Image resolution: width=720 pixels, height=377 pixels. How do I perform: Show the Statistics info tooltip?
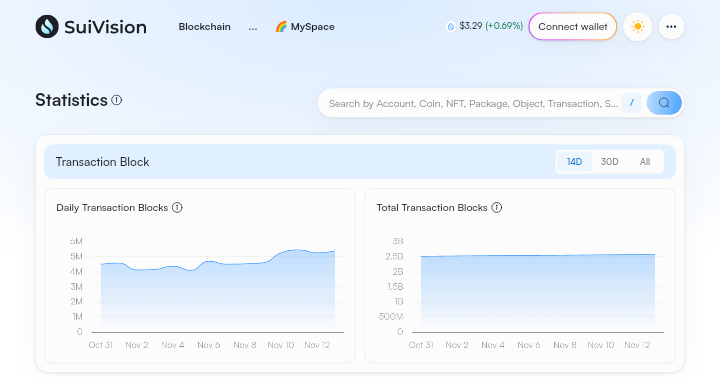117,100
